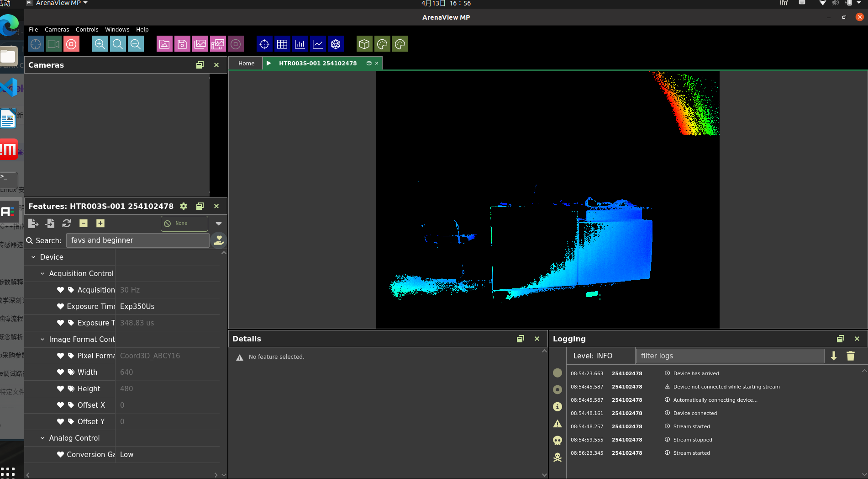Viewport: 868px width, 479px height.
Task: Click the favorites hand-heart button beside search
Action: 219,240
